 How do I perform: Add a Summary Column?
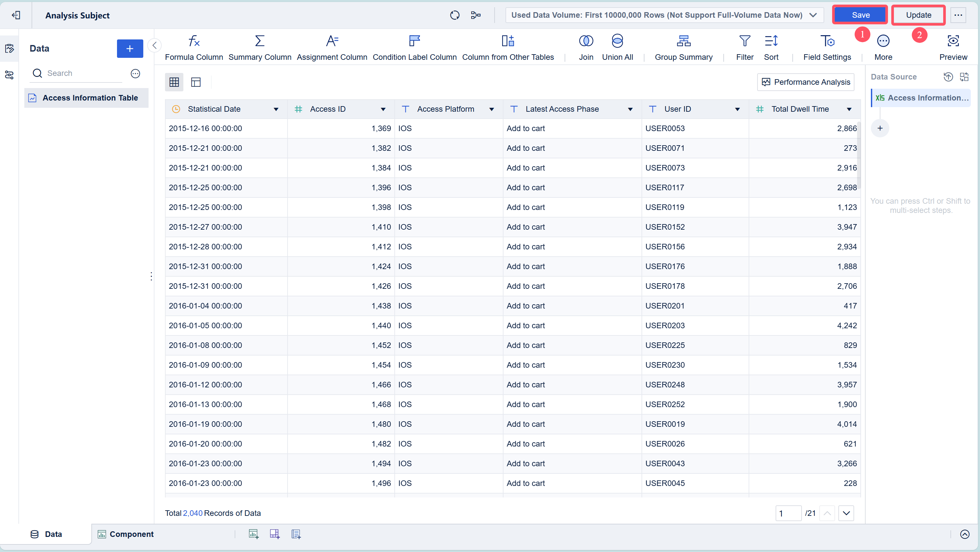tap(259, 48)
